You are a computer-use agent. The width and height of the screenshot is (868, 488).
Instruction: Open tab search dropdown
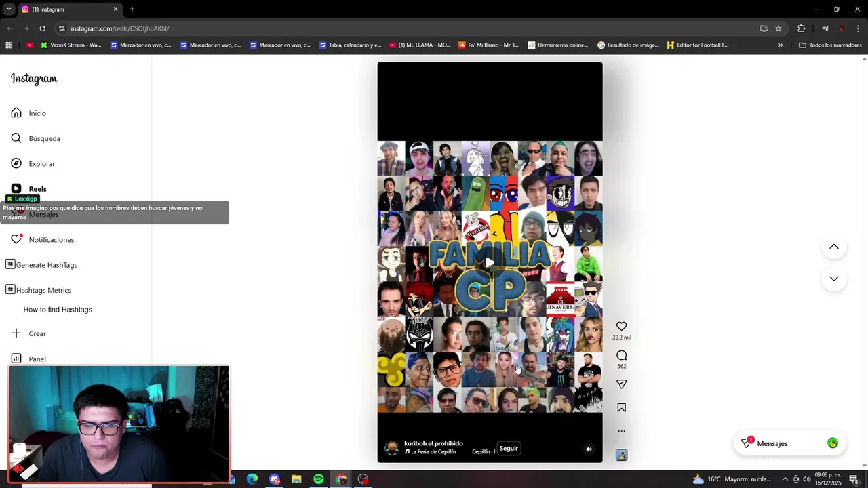coord(9,9)
